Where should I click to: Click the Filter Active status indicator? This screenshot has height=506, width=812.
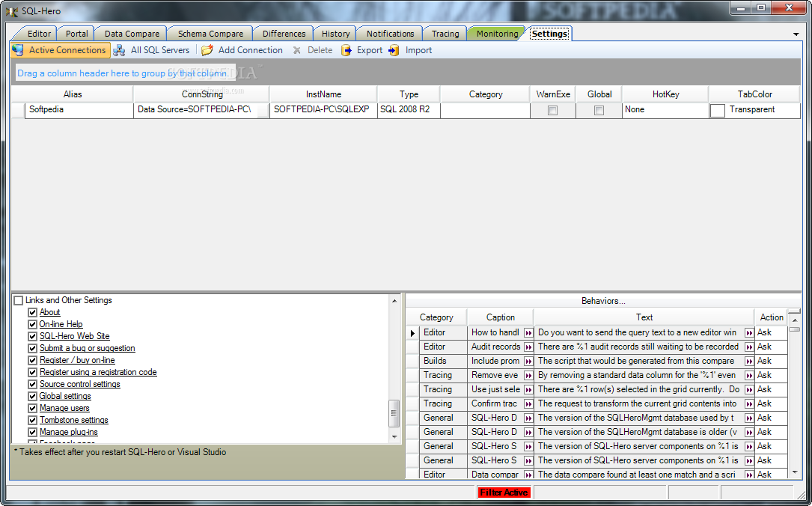(504, 493)
